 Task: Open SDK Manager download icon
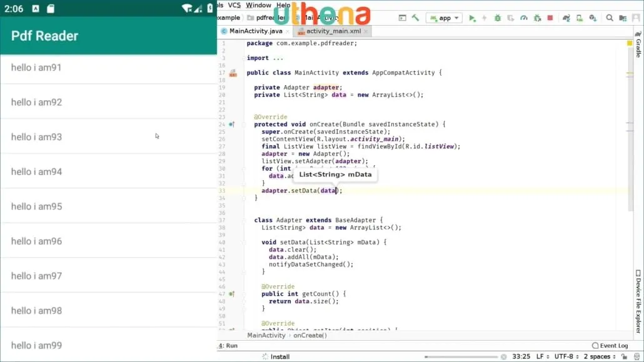tap(593, 18)
